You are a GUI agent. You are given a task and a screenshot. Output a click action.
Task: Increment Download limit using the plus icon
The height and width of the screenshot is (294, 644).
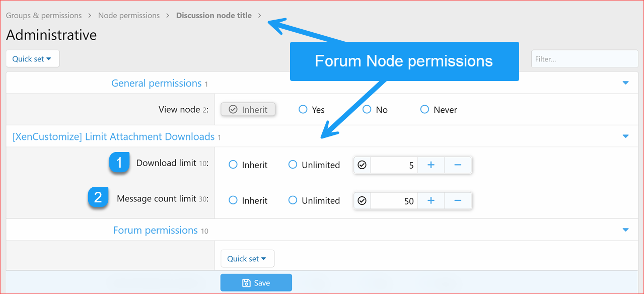coord(431,165)
